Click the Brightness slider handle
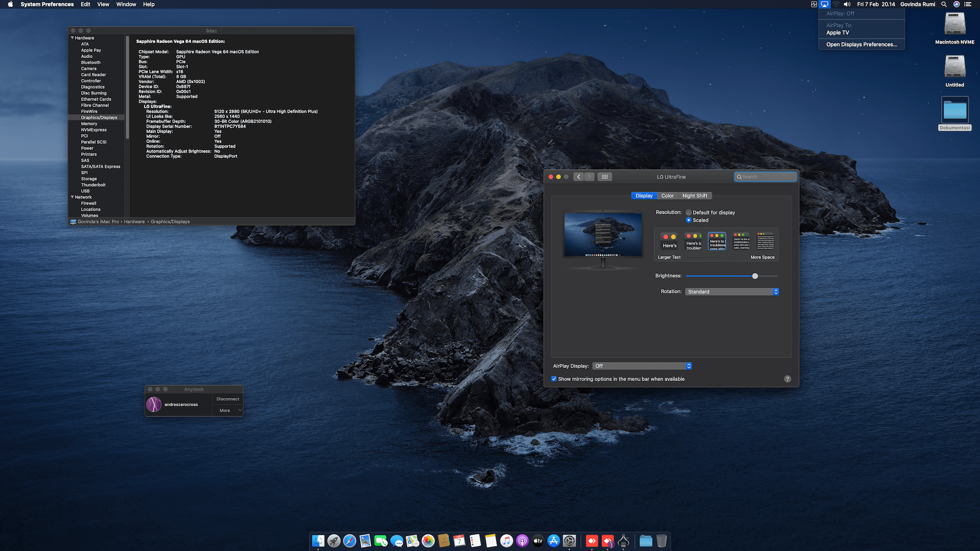This screenshot has width=980, height=551. tap(755, 276)
